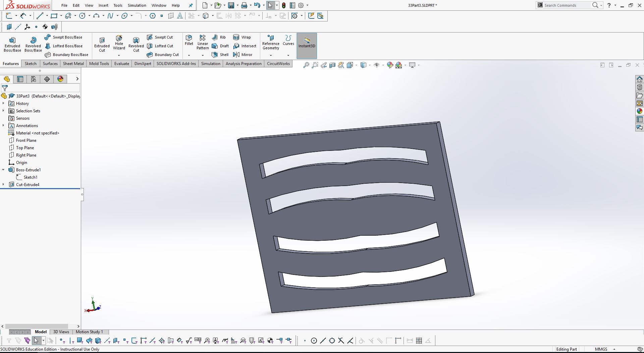Open the Curves tool
644x353 pixels.
pyautogui.click(x=288, y=40)
